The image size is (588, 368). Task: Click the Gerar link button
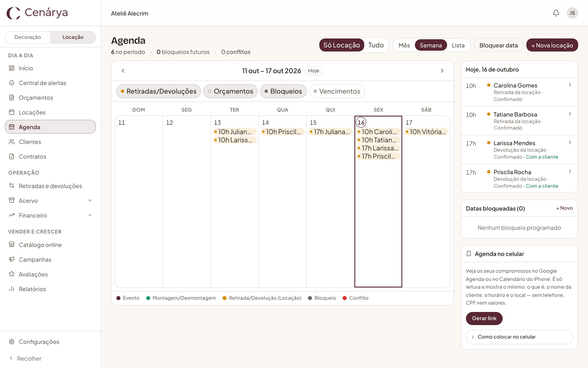(484, 318)
